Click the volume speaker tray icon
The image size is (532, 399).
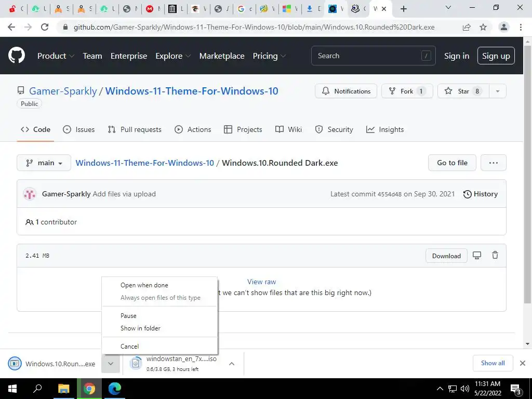[465, 389]
